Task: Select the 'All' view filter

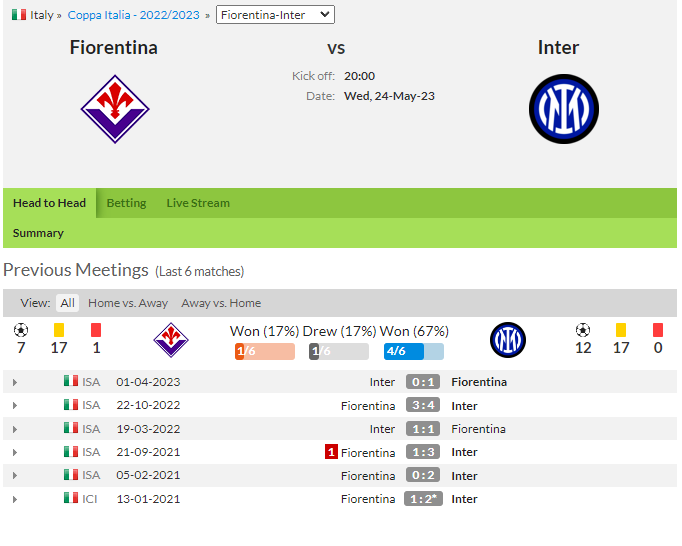Action: pos(67,303)
